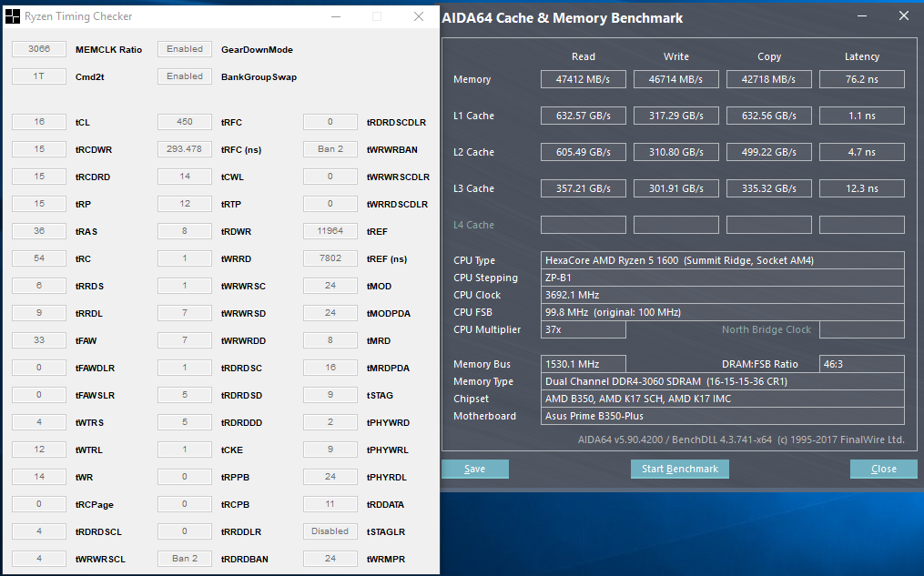Screen dimensions: 924x576
Task: Click the tFAW value 33
Action: pos(39,339)
